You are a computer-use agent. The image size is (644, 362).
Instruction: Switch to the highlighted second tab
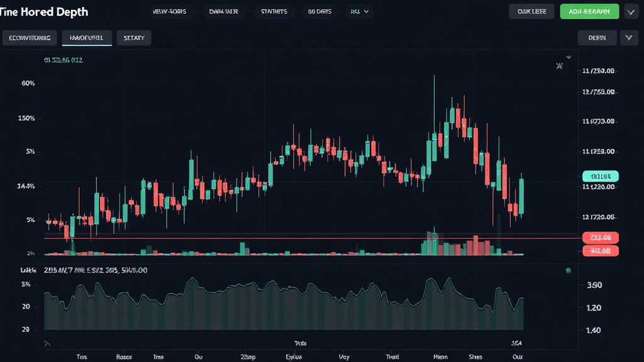coord(87,38)
